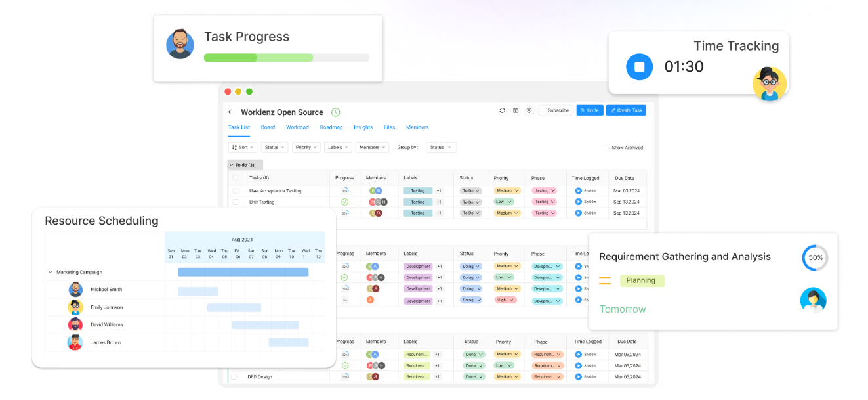The image size is (868, 400).
Task: Click the progress circle in User Acceptance Testing row
Action: coord(344,191)
